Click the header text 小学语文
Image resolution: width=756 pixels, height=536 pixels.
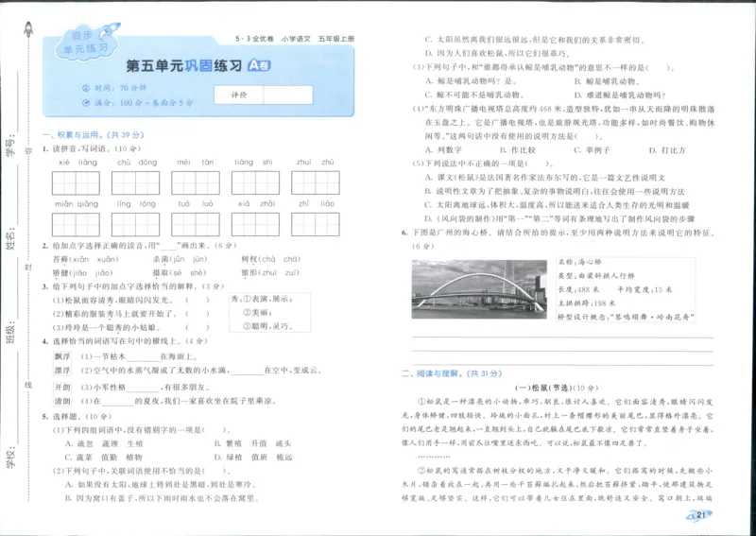[x=296, y=39]
